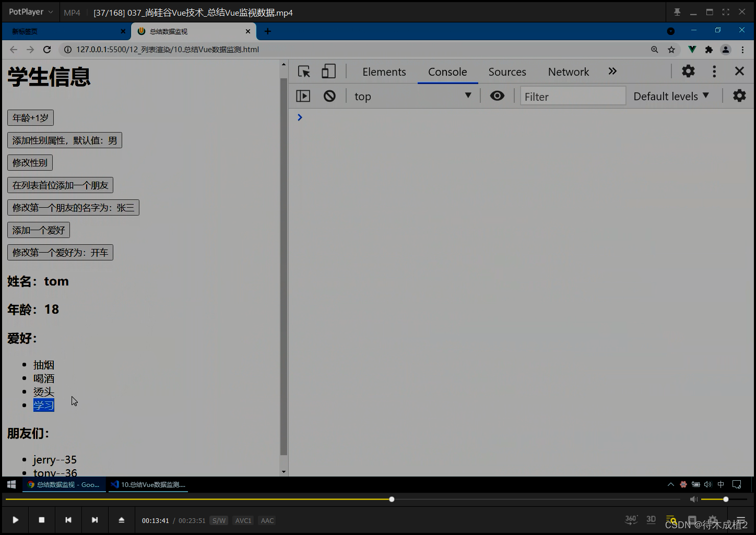Play the video in PotPlayer
Screen dimensions: 756x535
coord(15,520)
